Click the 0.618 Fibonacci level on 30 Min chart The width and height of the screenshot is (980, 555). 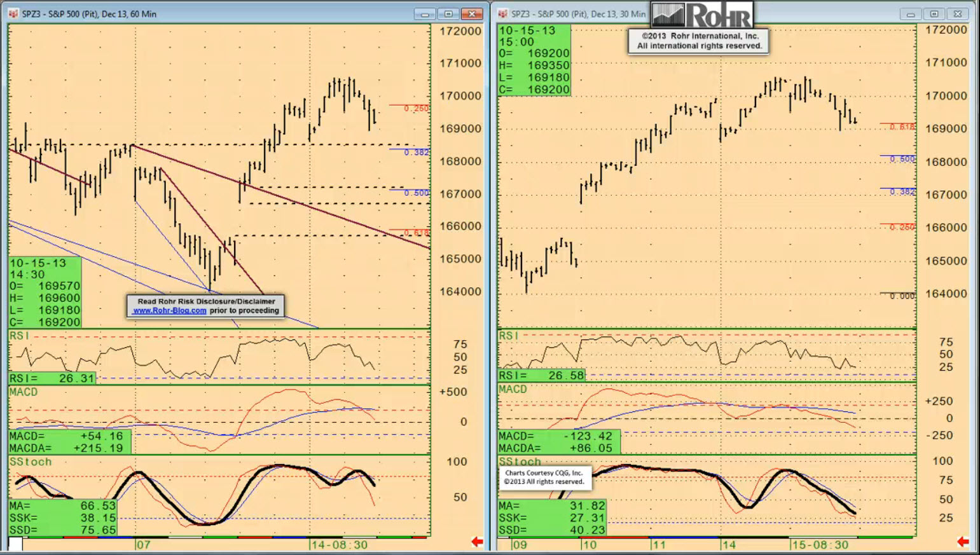[902, 127]
